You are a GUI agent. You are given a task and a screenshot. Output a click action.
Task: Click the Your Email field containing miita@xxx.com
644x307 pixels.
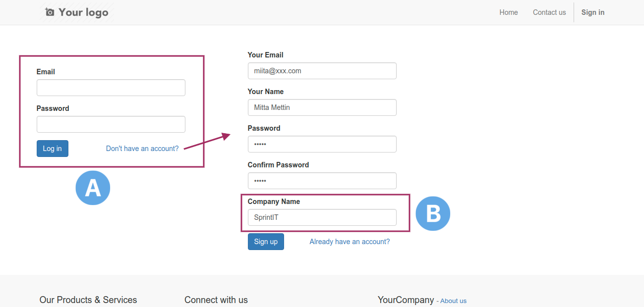coord(322,71)
